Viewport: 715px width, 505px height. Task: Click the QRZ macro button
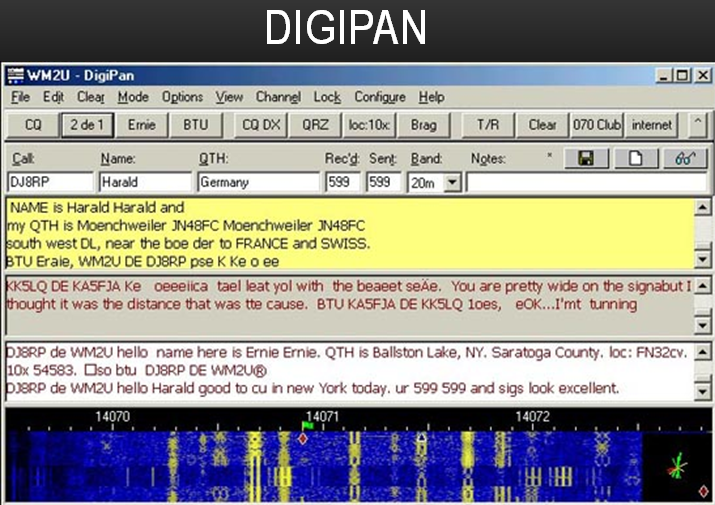(x=315, y=125)
